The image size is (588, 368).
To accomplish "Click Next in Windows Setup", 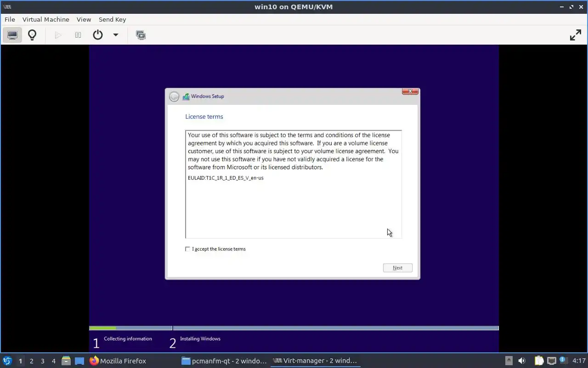I will (398, 268).
